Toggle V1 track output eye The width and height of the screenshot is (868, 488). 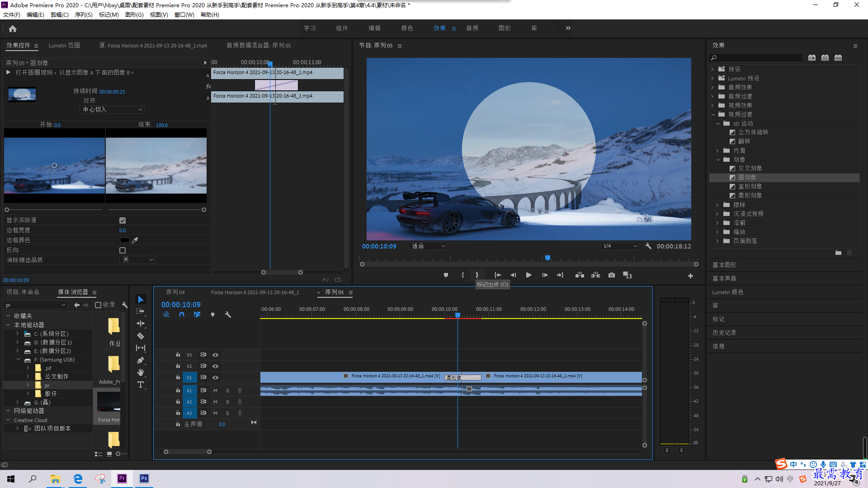coord(216,377)
